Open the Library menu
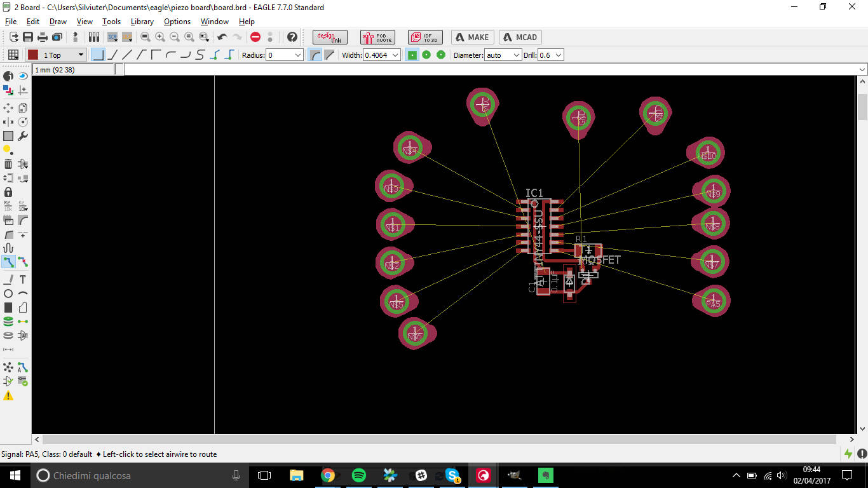This screenshot has height=488, width=868. click(x=142, y=22)
